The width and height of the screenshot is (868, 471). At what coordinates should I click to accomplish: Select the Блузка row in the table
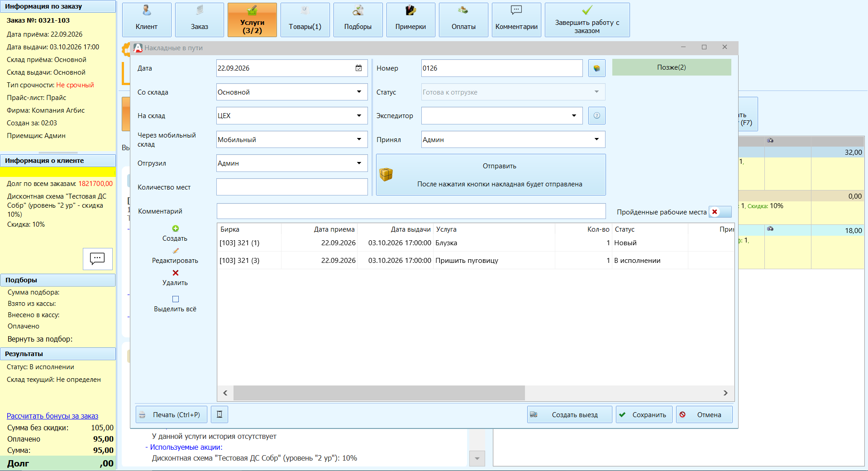tap(475, 243)
